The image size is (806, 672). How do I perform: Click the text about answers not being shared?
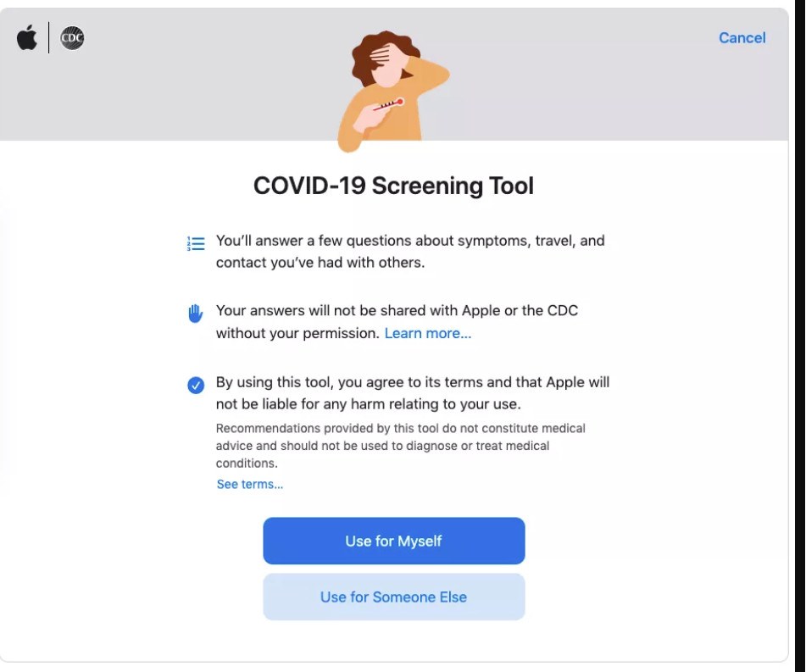[x=397, y=322]
